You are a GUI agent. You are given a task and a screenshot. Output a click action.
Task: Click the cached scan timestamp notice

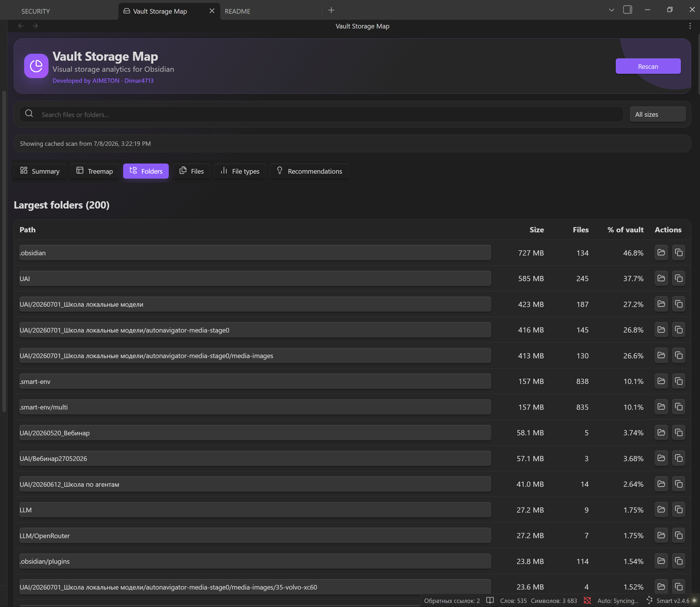click(85, 144)
